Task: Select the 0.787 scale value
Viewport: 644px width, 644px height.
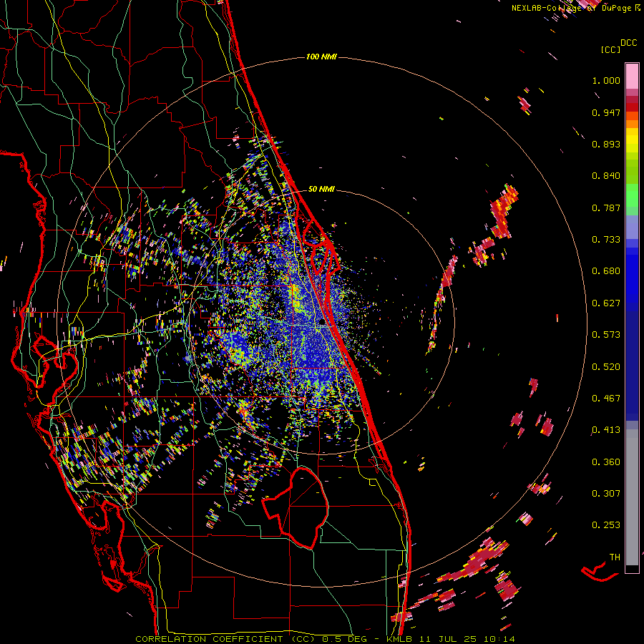Action: pos(606,208)
